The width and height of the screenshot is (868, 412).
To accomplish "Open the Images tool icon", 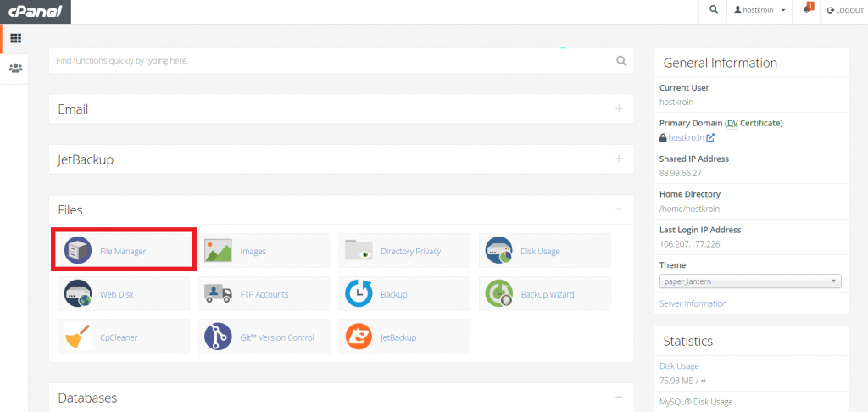I will (x=218, y=251).
